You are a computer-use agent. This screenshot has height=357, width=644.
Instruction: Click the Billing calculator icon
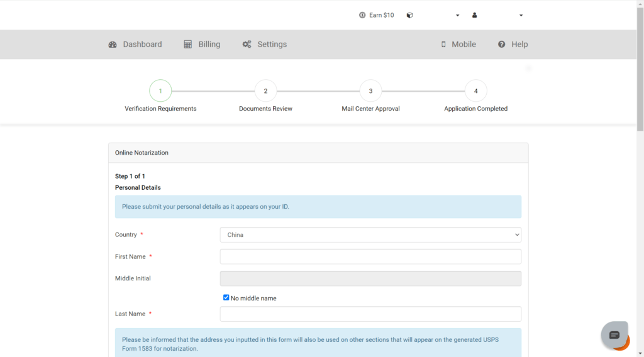pos(187,45)
